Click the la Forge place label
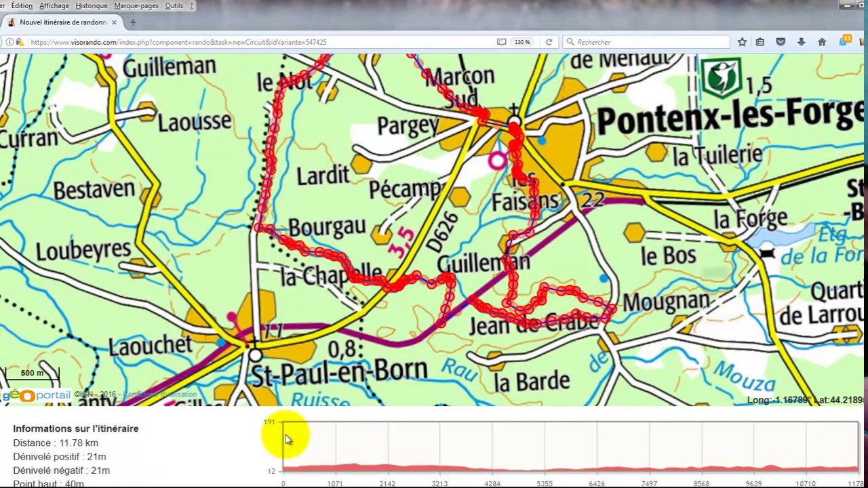Image resolution: width=868 pixels, height=488 pixels. [751, 218]
